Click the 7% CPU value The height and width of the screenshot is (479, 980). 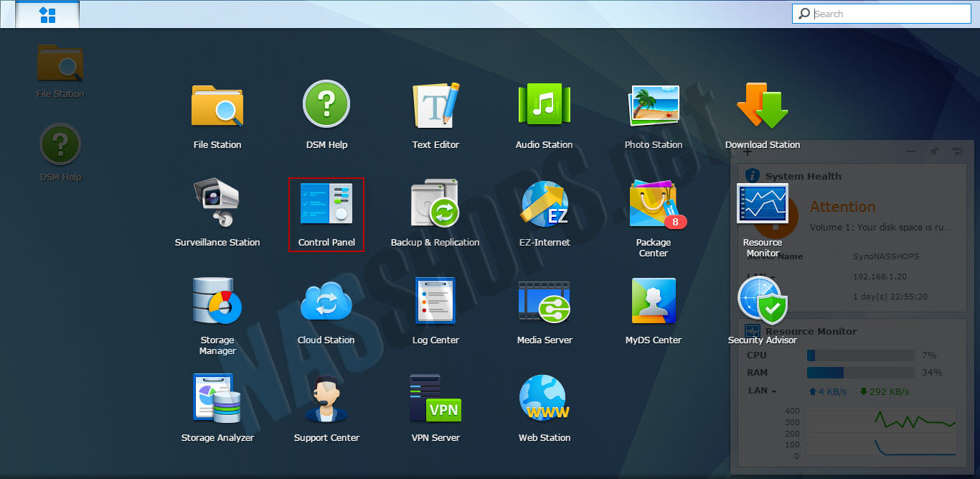click(x=929, y=355)
